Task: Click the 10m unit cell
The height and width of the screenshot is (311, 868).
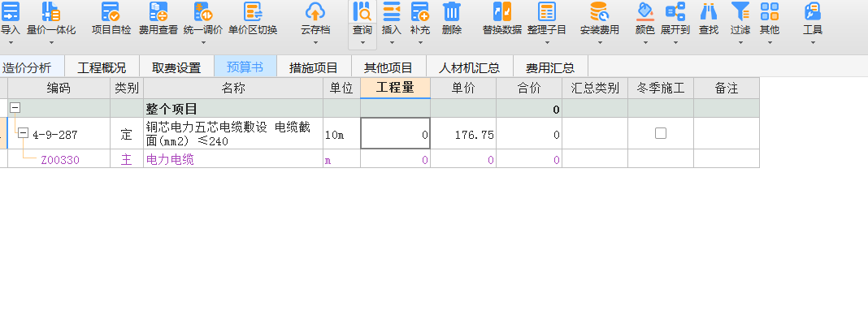Action: pyautogui.click(x=341, y=133)
